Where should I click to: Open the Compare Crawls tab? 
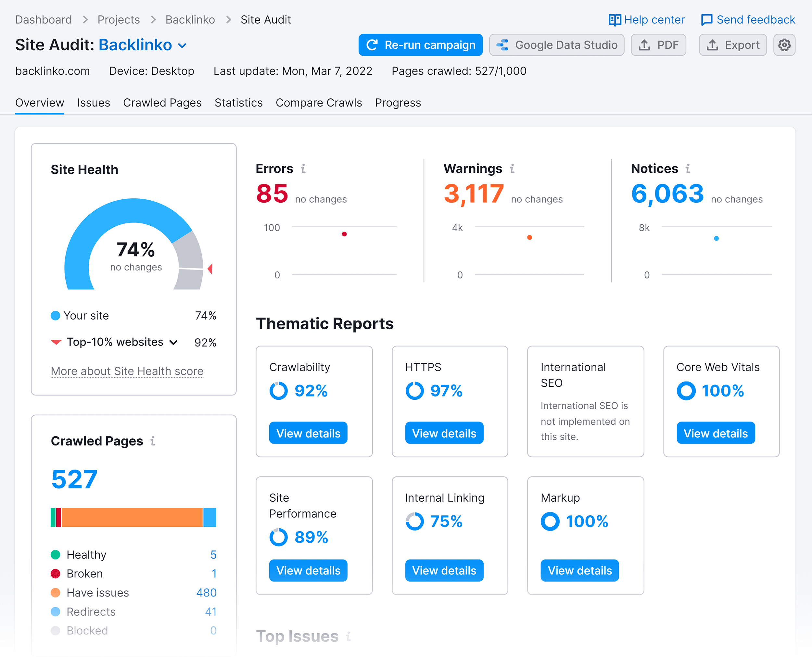pos(319,103)
